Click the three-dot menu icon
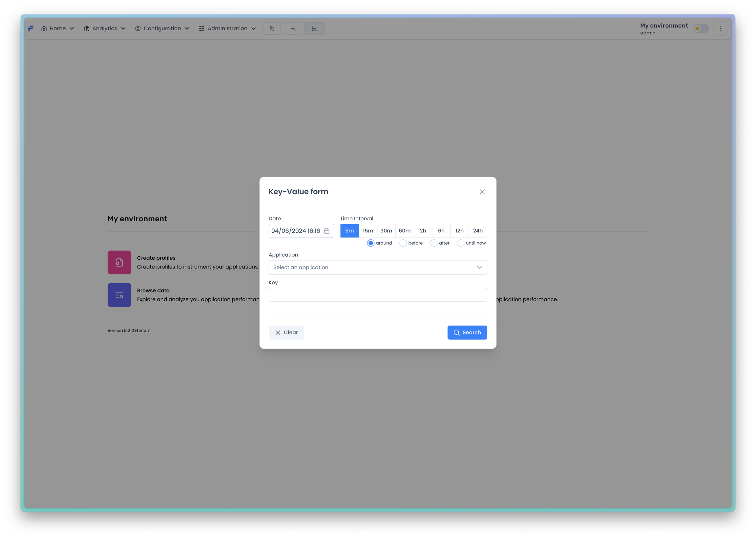Screen dimensions: 756x539 [x=720, y=29]
